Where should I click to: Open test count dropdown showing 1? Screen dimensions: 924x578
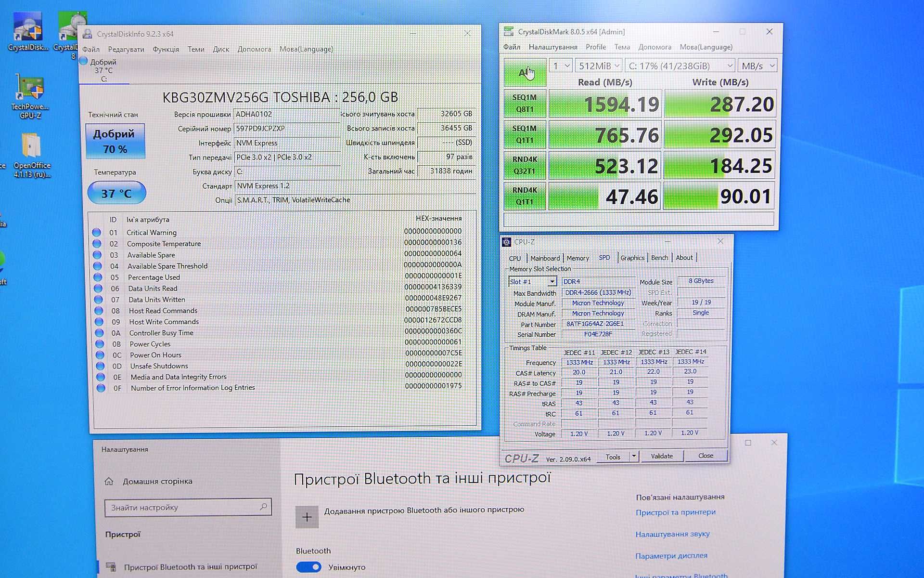click(561, 66)
